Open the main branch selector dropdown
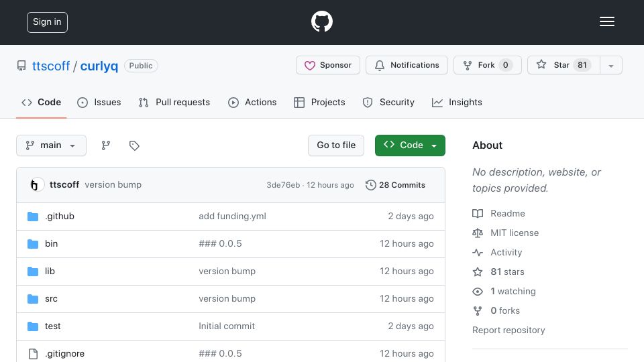This screenshot has height=362, width=644. tap(52, 145)
